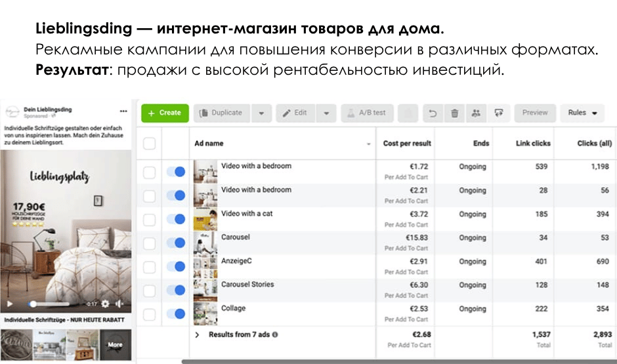Click the video volume speaker icon
Screen dimensions: 617x364
(119, 304)
